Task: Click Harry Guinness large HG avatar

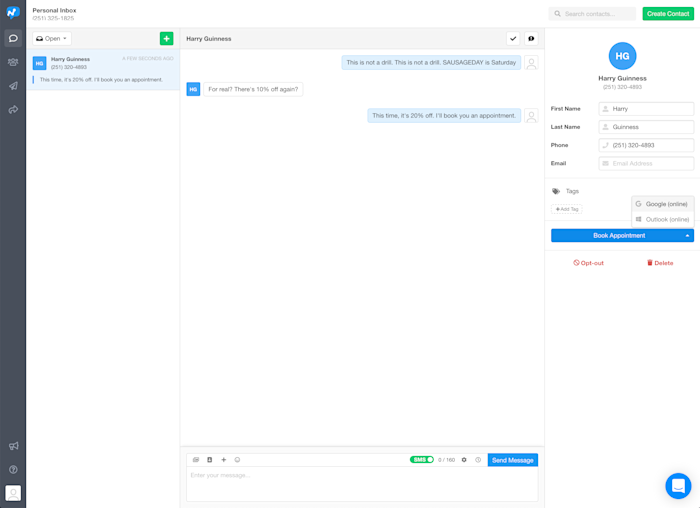Action: click(622, 56)
